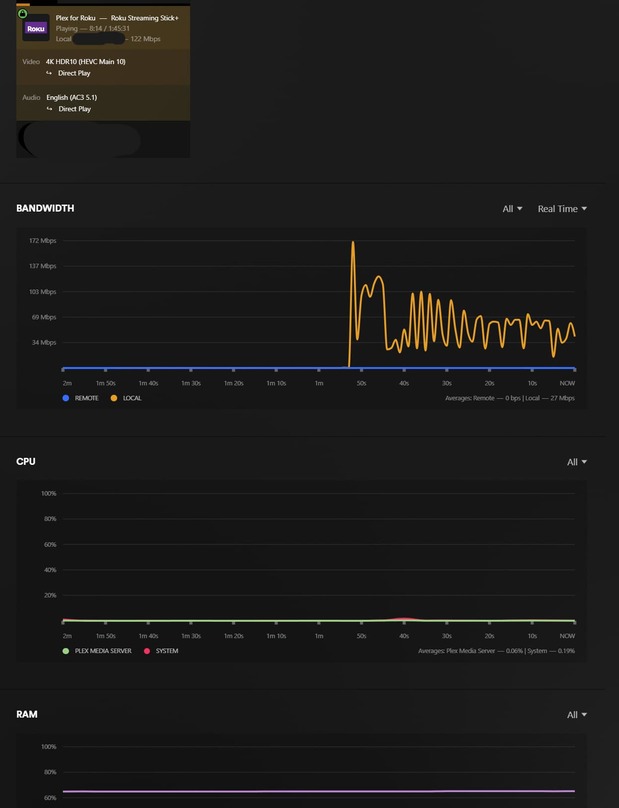Click the bandwidth averages summary text
The image size is (619, 808).
[510, 398]
